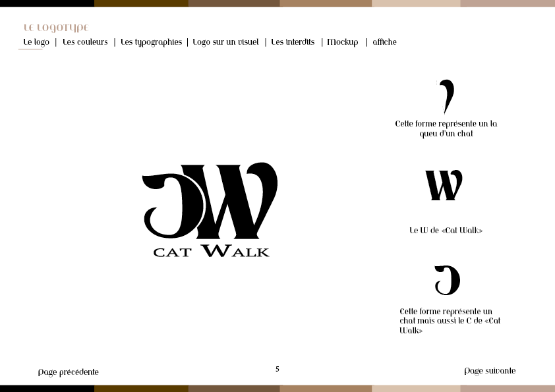Switch to the "Les typographies" tab
This screenshot has height=392, width=555.
[x=151, y=42]
